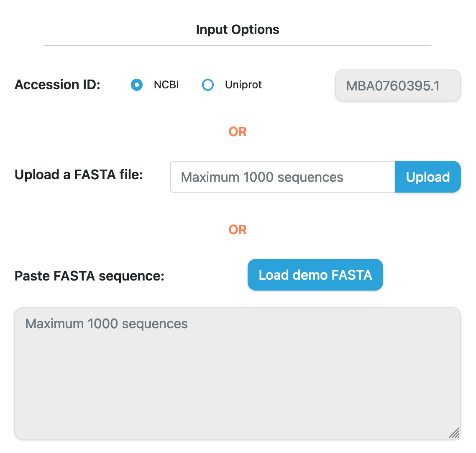Click the OR text above the FASTA upload row
476x453 pixels.
coord(238,132)
